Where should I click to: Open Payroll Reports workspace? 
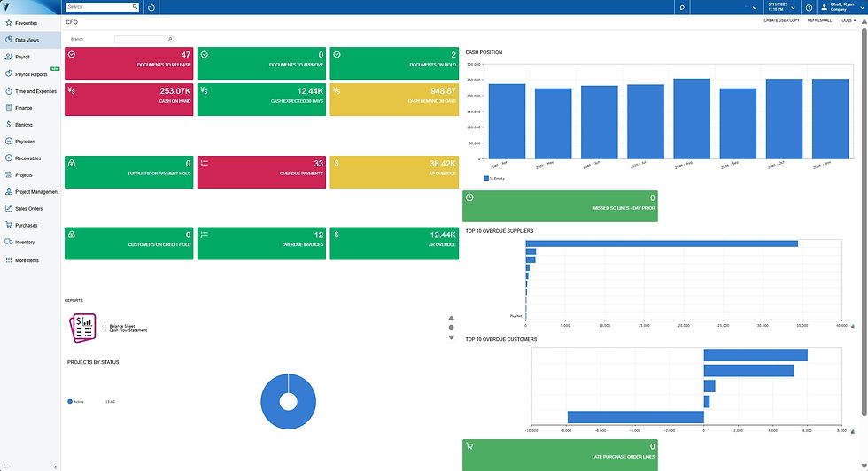[30, 74]
